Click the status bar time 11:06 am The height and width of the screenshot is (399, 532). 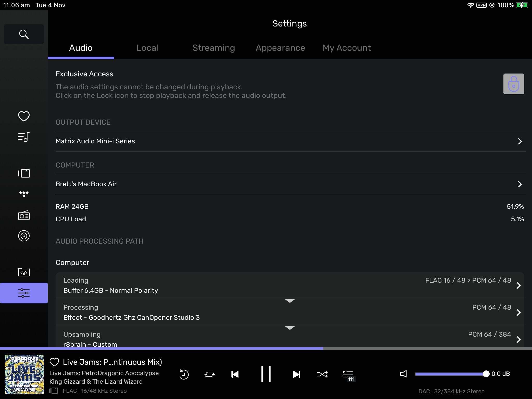17,5
